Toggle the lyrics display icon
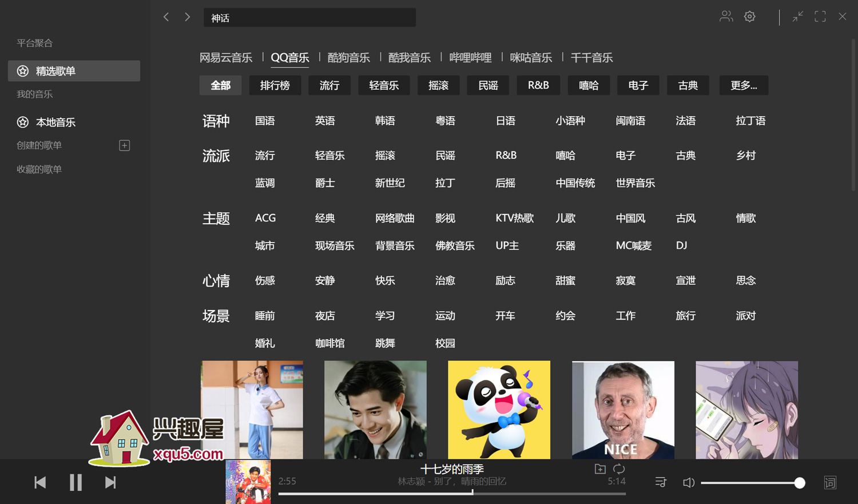 tap(830, 482)
